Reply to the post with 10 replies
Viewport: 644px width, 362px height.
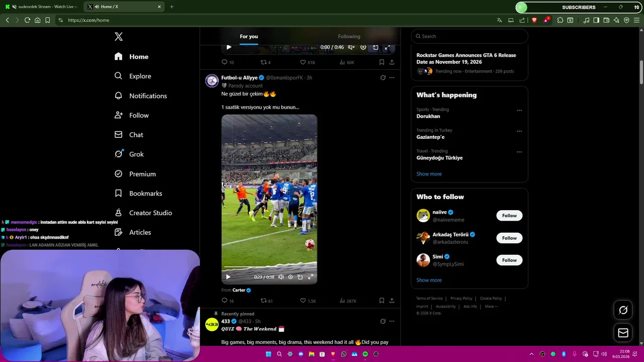(x=227, y=62)
